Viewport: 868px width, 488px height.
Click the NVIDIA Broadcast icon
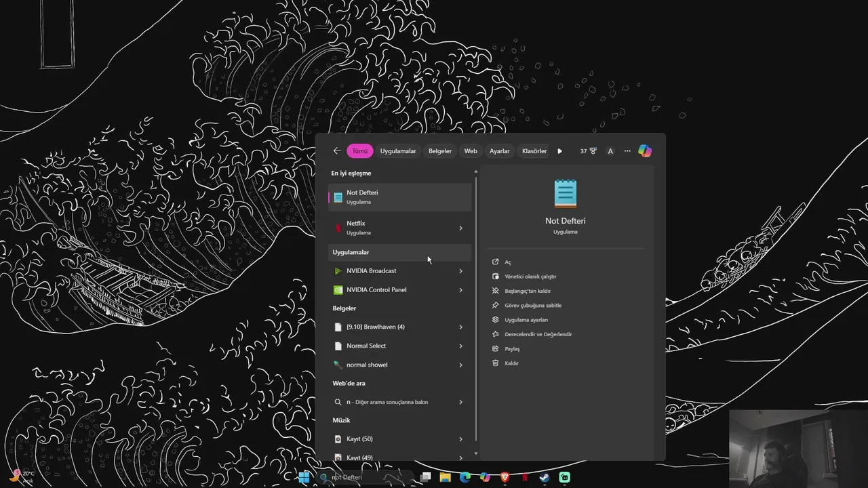338,271
